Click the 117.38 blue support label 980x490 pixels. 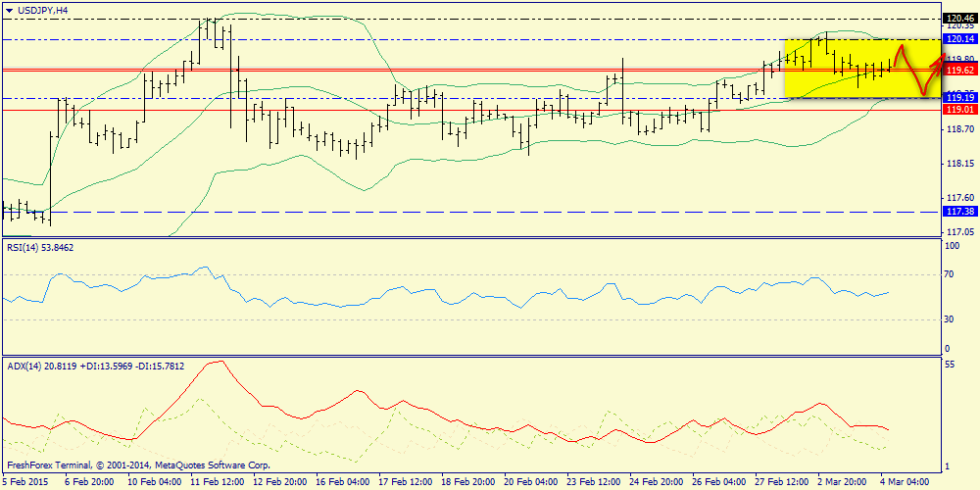(958, 212)
